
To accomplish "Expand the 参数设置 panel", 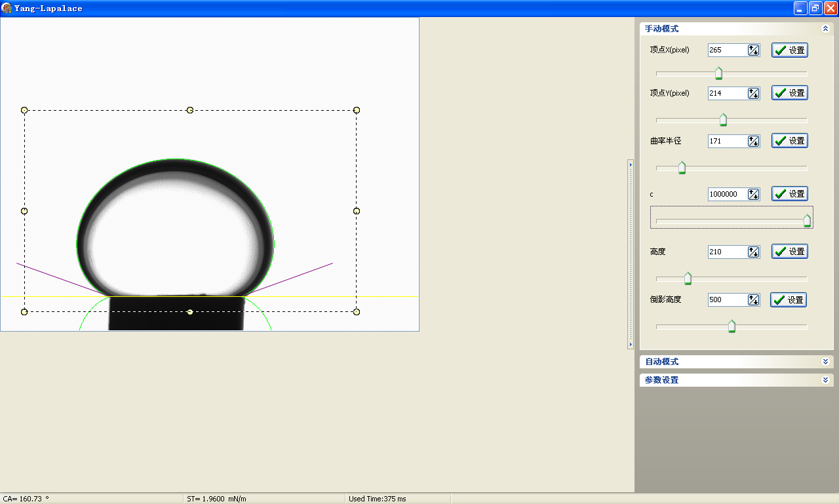I will (x=825, y=380).
